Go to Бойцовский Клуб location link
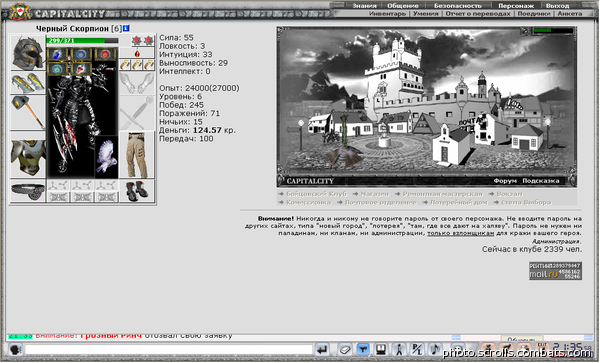 point(316,194)
